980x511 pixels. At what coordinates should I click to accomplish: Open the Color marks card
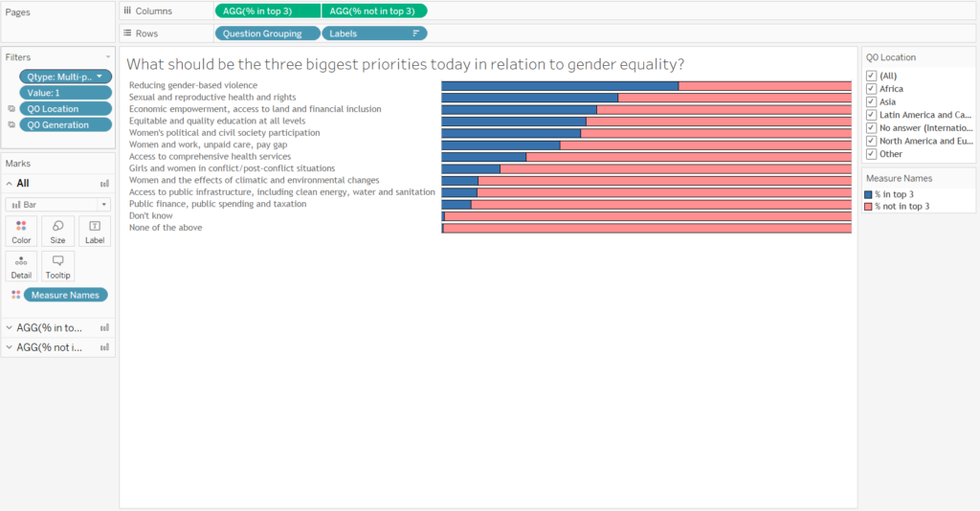[x=21, y=230]
